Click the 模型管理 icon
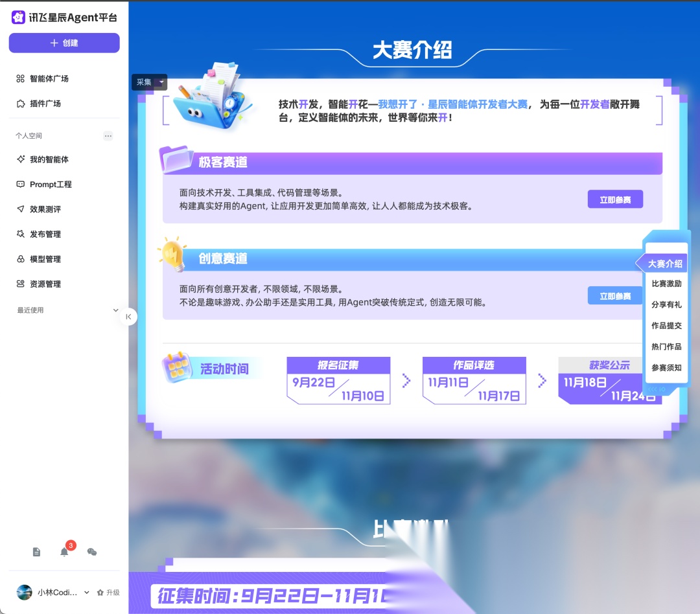 (21, 259)
